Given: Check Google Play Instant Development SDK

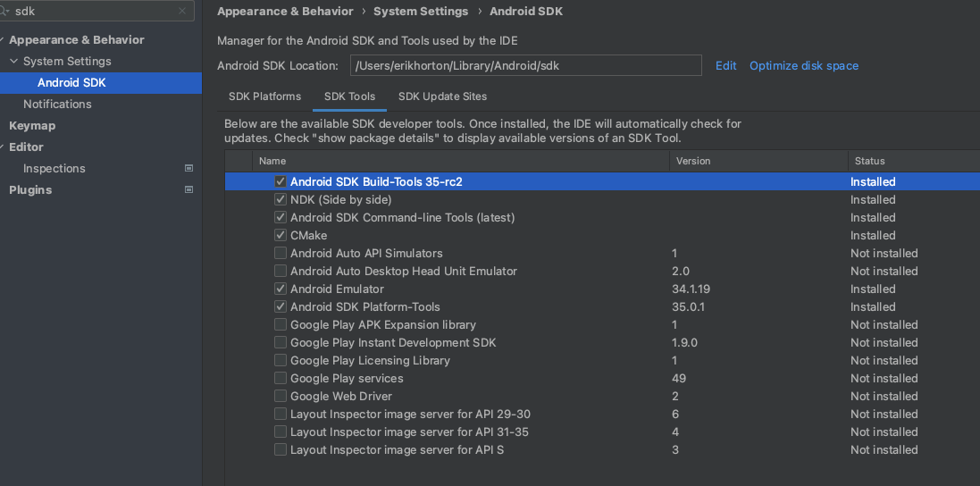Looking at the screenshot, I should click(x=281, y=342).
